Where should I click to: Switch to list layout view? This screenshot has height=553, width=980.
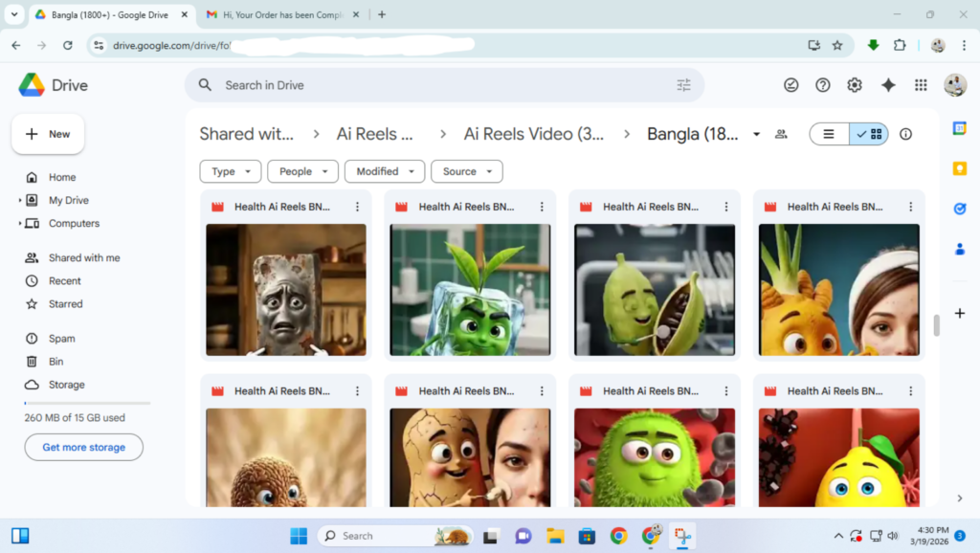point(830,134)
